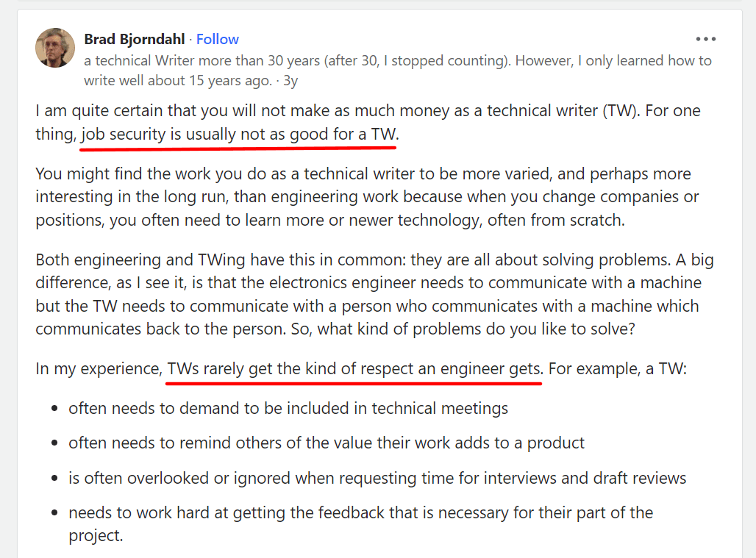Click the bullet about technical meetings
The height and width of the screenshot is (558, 756).
click(x=288, y=407)
